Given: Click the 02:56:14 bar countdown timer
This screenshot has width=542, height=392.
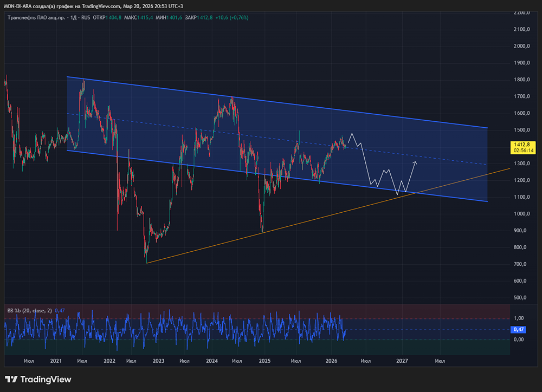Looking at the screenshot, I should 524,151.
